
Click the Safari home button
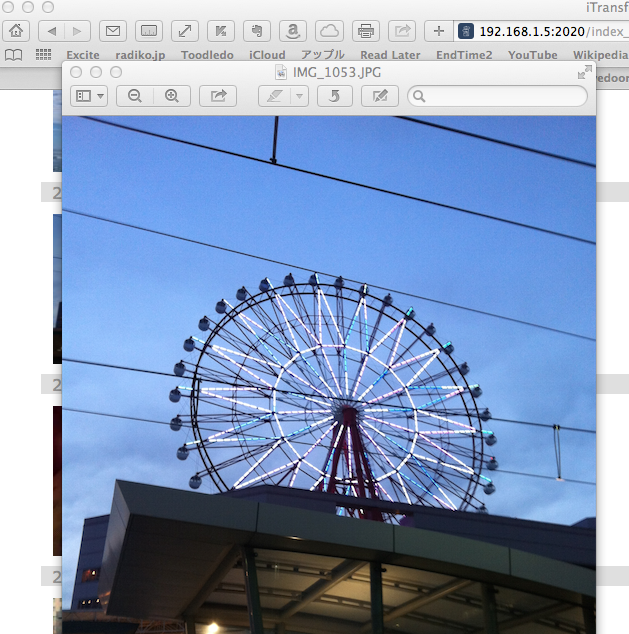tap(16, 31)
